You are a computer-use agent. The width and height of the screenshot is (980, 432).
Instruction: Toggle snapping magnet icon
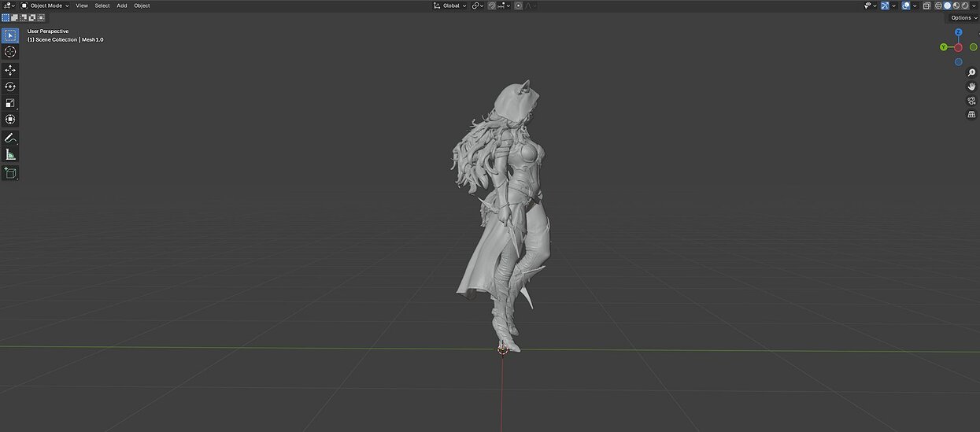492,6
